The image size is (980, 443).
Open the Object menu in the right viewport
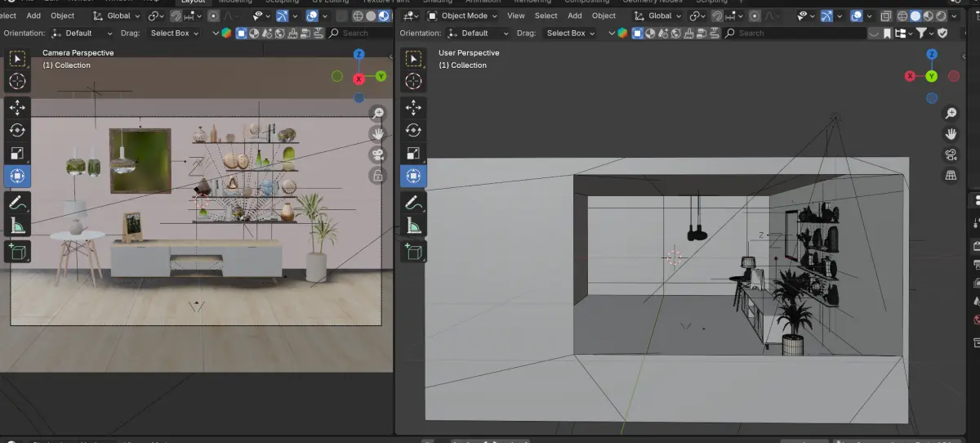[x=604, y=16]
